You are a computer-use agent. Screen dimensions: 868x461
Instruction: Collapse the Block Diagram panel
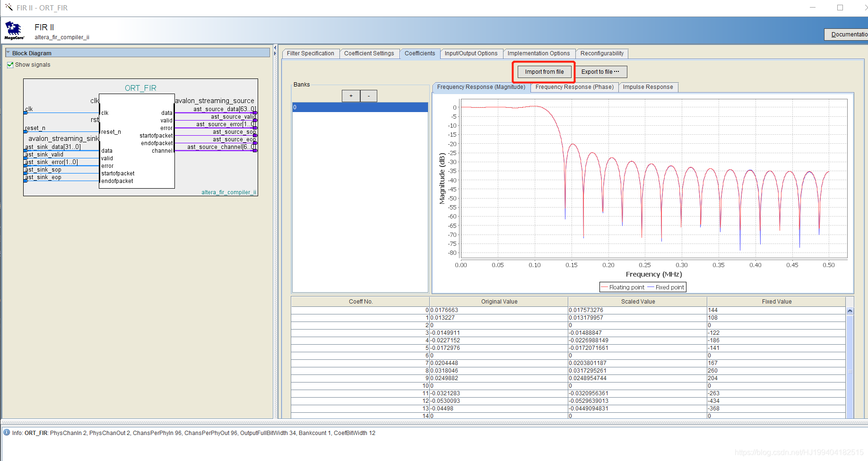click(8, 53)
